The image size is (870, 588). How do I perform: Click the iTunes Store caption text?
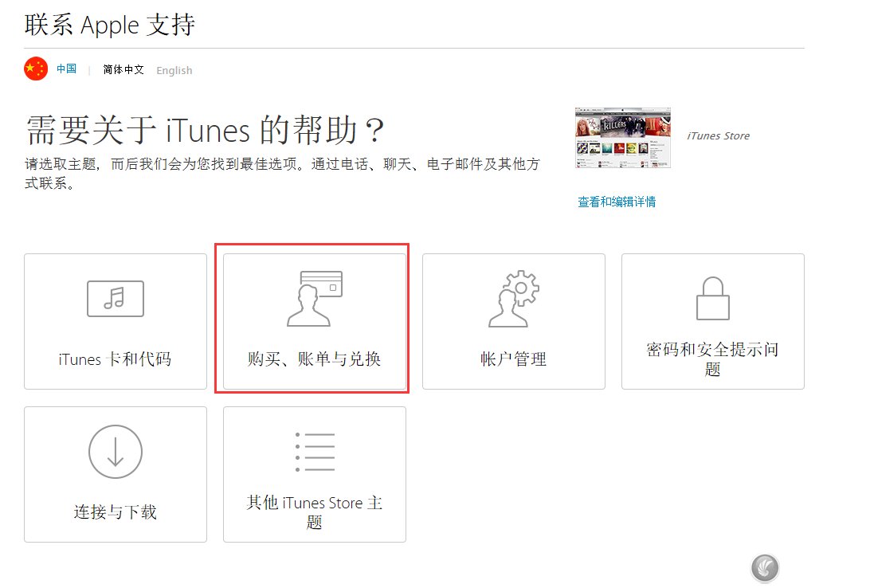pyautogui.click(x=718, y=135)
